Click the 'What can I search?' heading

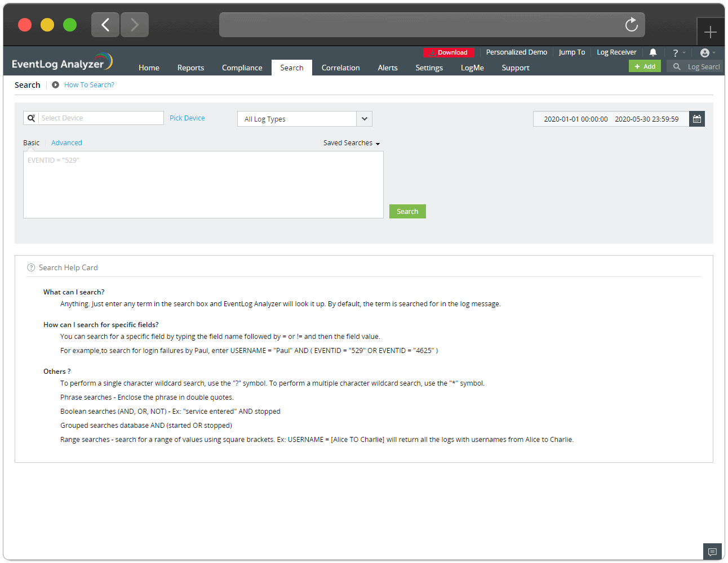[74, 292]
